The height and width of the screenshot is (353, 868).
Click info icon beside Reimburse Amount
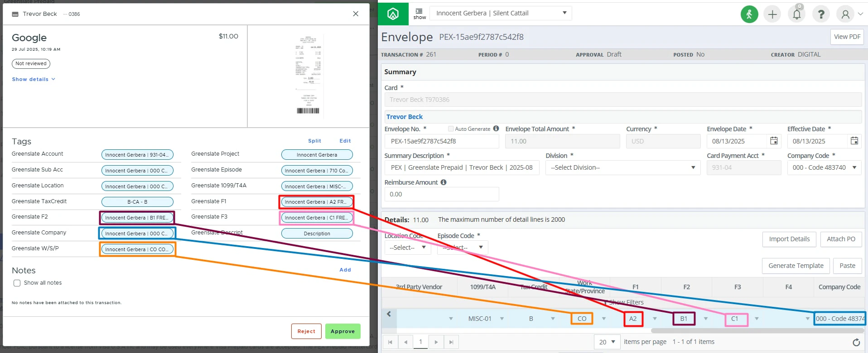(444, 182)
